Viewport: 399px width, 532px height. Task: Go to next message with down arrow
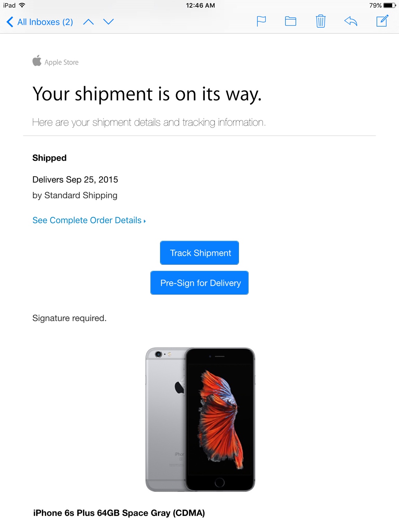point(108,22)
